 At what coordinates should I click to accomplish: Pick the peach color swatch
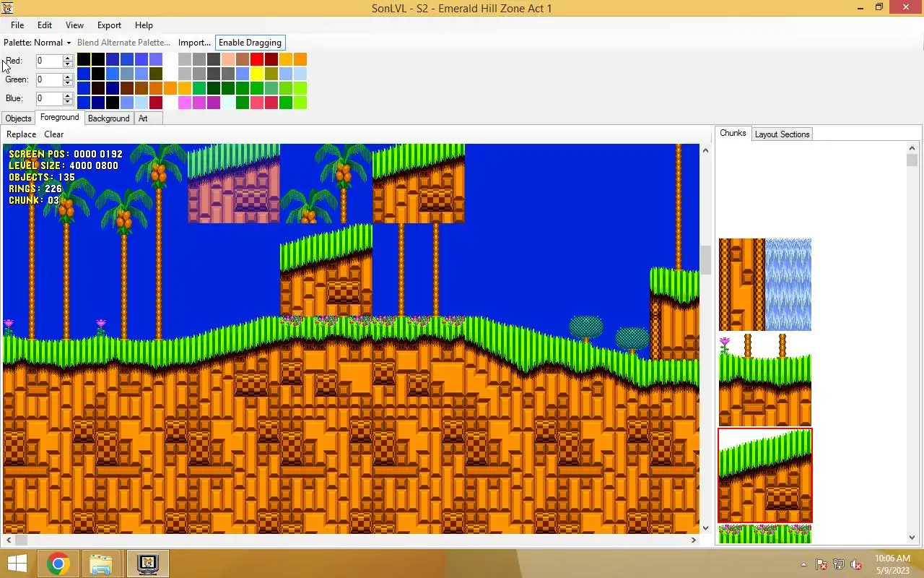[228, 59]
